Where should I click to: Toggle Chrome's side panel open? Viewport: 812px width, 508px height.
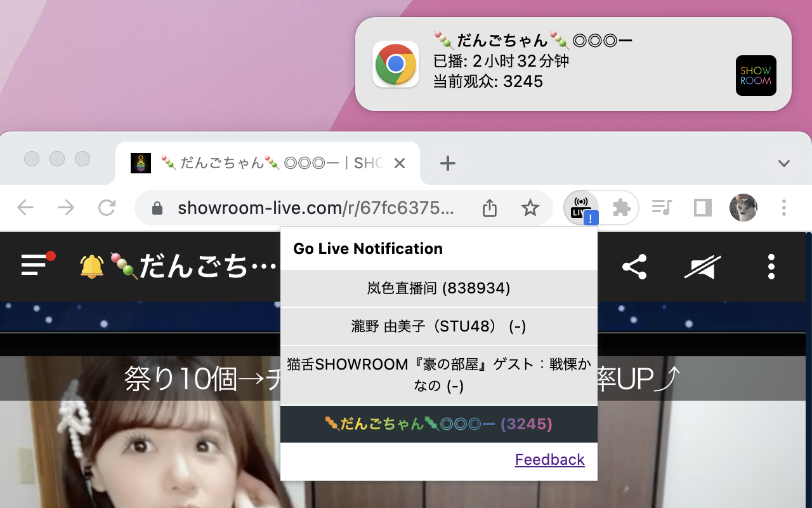[x=702, y=208]
